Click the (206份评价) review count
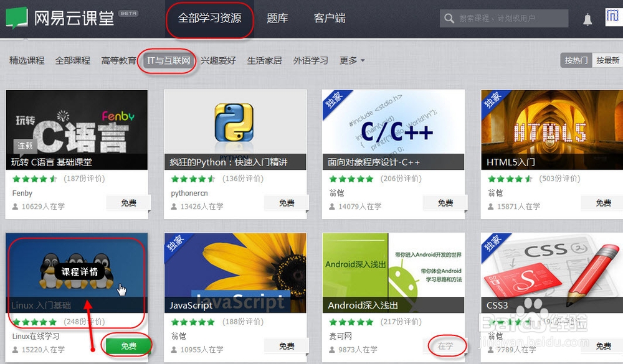623x364 pixels. pyautogui.click(x=401, y=179)
